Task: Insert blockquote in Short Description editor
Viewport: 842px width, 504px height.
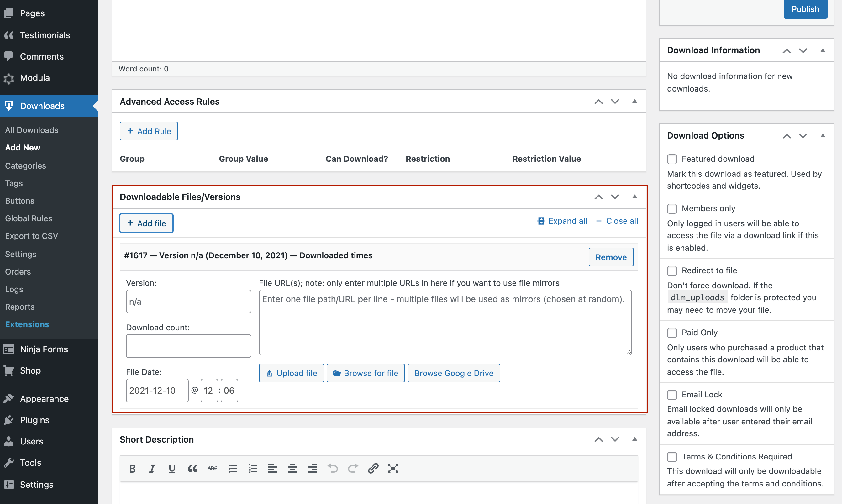Action: tap(192, 468)
